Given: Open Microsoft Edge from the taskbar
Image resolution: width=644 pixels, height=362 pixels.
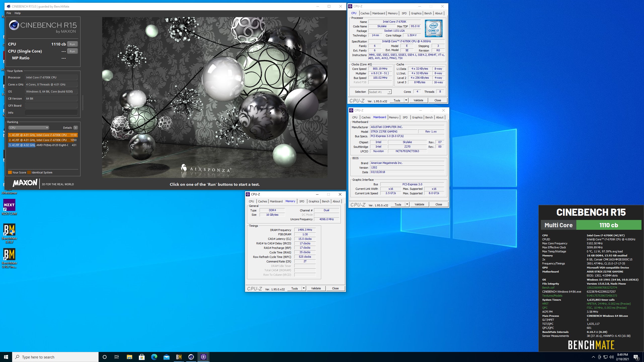Looking at the screenshot, I should point(154,357).
